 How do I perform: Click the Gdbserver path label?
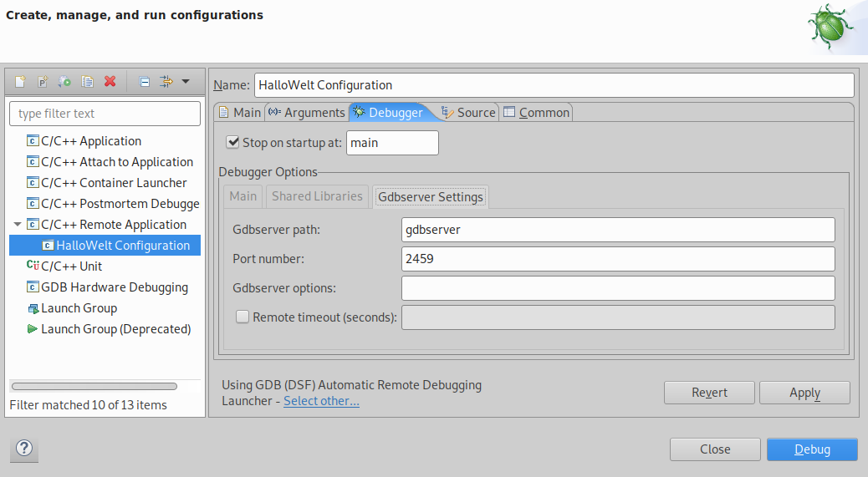click(x=276, y=230)
